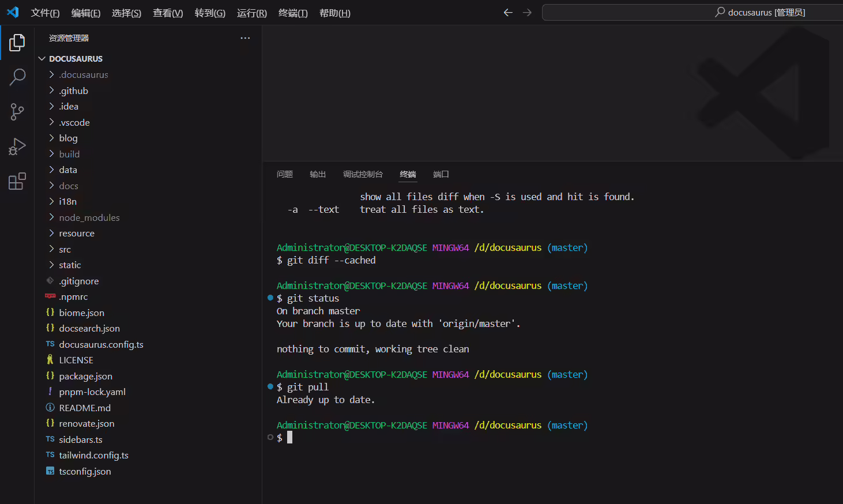This screenshot has height=504, width=843.
Task: Click the pnpm-lock.yaml file icon
Action: point(50,392)
